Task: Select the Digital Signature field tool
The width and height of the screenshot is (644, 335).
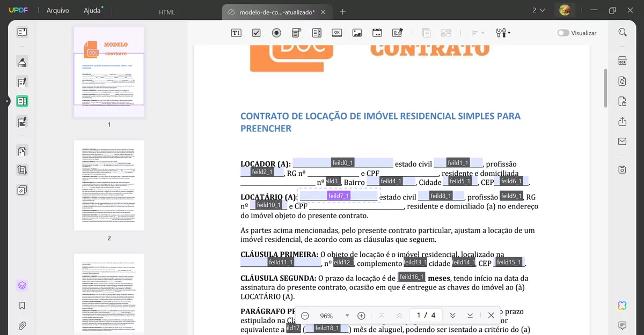Action: click(397, 33)
